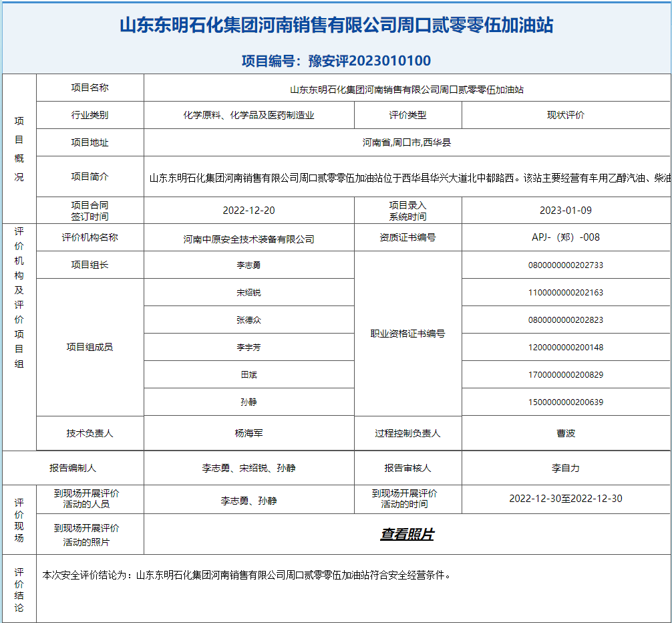This screenshot has width=672, height=623.
Task: Click the 评价机构名称 label
Action: point(90,237)
